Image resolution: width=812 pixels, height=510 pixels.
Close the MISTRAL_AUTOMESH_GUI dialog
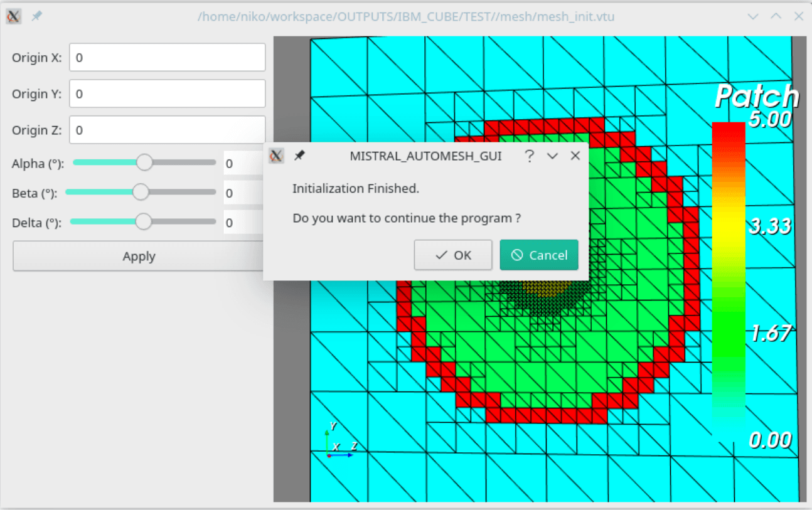click(575, 156)
